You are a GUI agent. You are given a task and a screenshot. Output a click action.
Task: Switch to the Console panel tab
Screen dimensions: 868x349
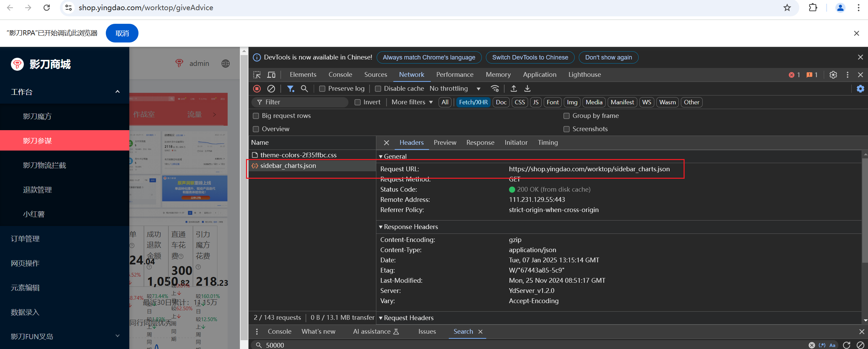tap(340, 75)
